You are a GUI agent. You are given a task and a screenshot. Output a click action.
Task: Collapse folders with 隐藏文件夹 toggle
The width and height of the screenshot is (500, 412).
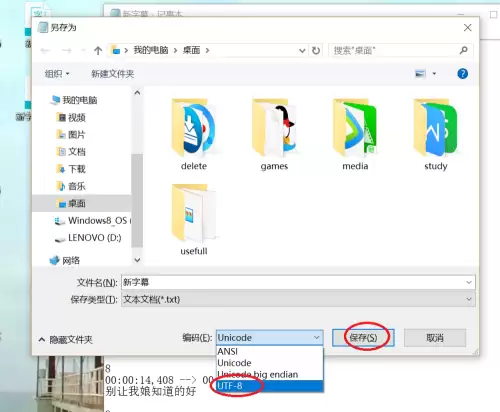click(66, 340)
